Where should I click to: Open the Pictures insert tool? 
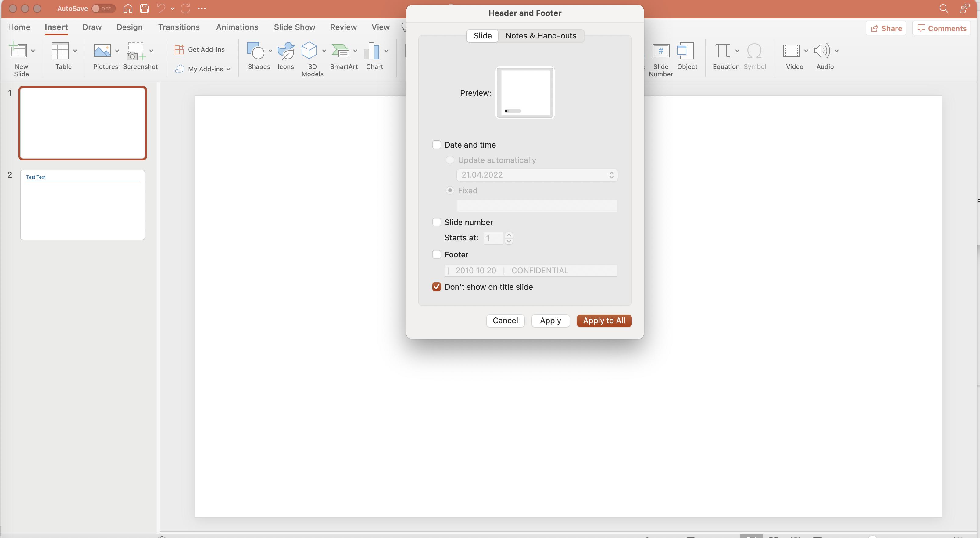(102, 51)
